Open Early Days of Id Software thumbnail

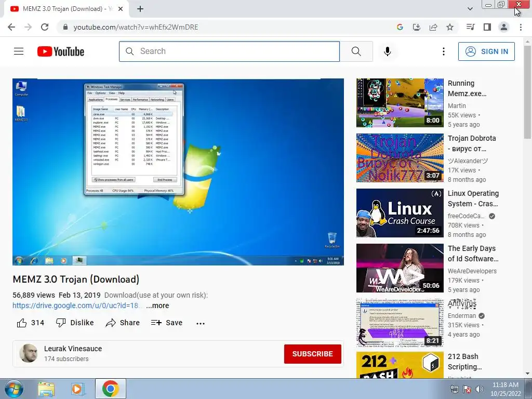pos(400,268)
